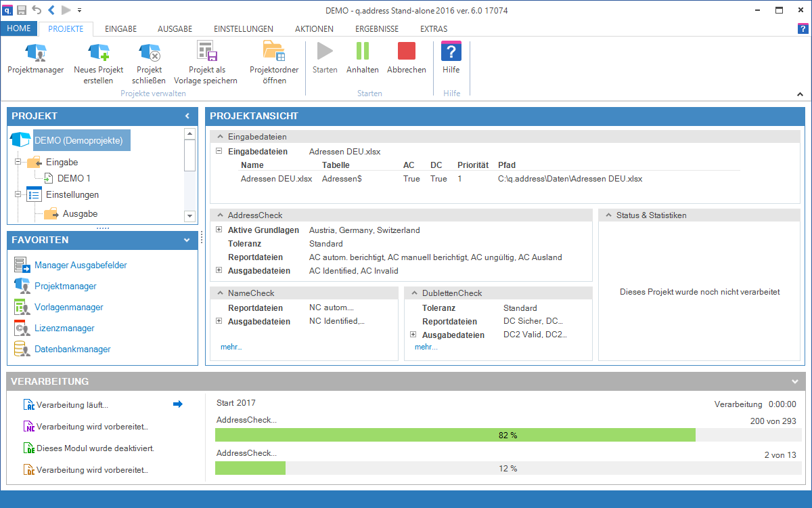The height and width of the screenshot is (508, 812).
Task: Open the EINSTELLUNGEN tab
Action: click(244, 29)
